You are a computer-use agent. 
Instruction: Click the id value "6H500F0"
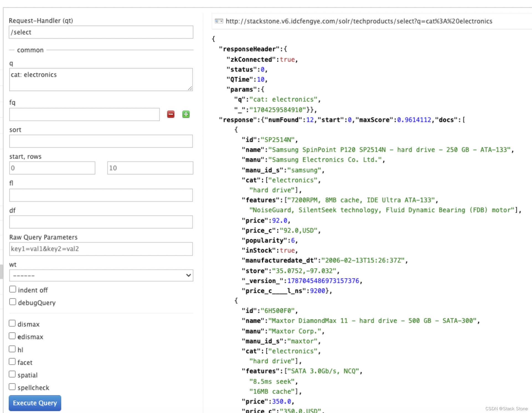pos(278,311)
